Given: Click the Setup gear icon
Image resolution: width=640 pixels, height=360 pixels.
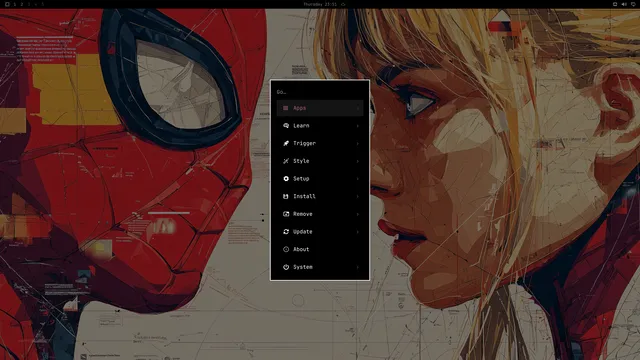Looking at the screenshot, I should click(x=286, y=179).
